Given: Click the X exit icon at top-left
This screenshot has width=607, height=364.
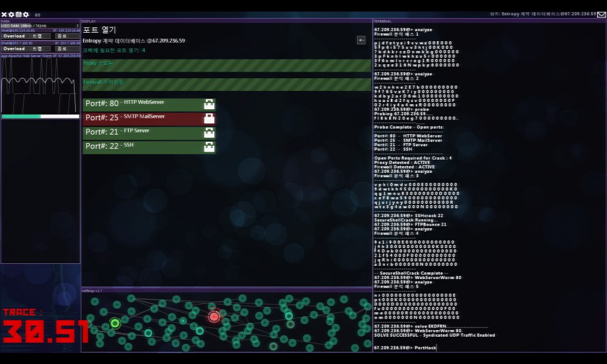Looking at the screenshot, I should (x=4, y=15).
